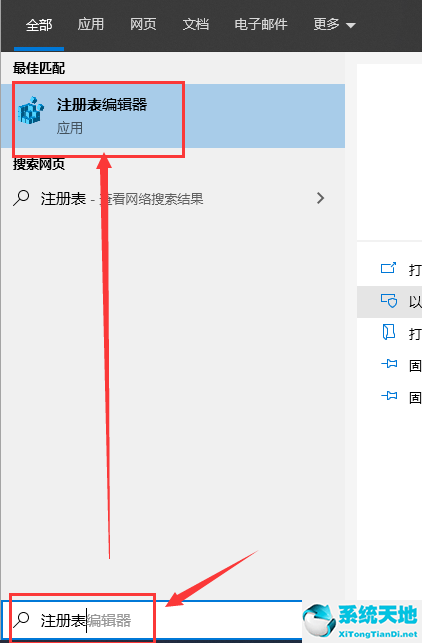Switch to the 应用 tab
422x643 pixels.
point(91,24)
